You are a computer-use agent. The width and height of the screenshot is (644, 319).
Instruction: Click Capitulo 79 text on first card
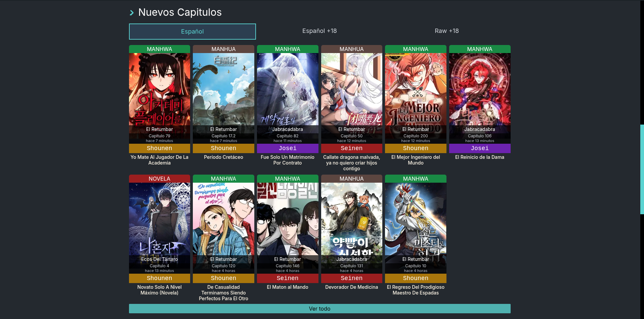[160, 136]
